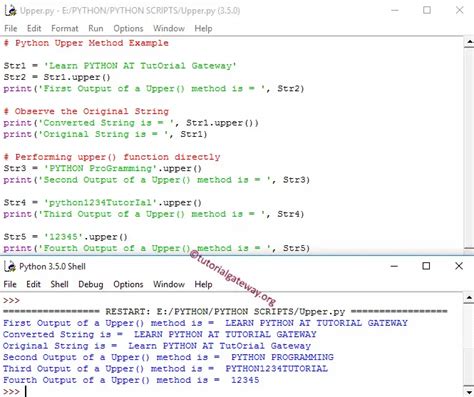Open Shell menu in Python Shell
Image resolution: width=474 pixels, height=397 pixels.
tap(59, 284)
